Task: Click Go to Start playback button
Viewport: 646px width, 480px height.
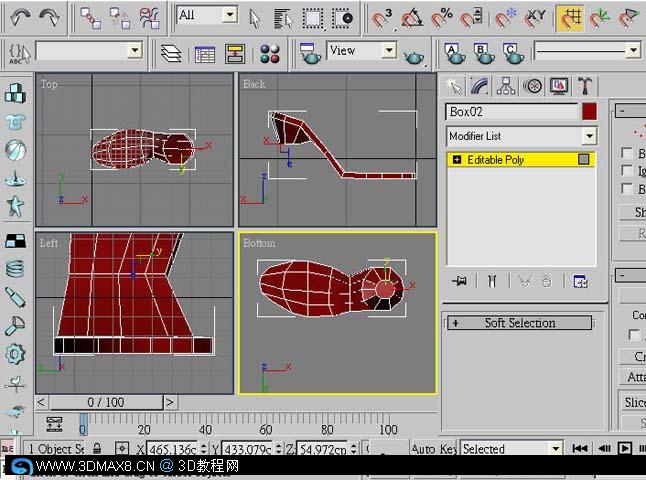Action: 580,448
